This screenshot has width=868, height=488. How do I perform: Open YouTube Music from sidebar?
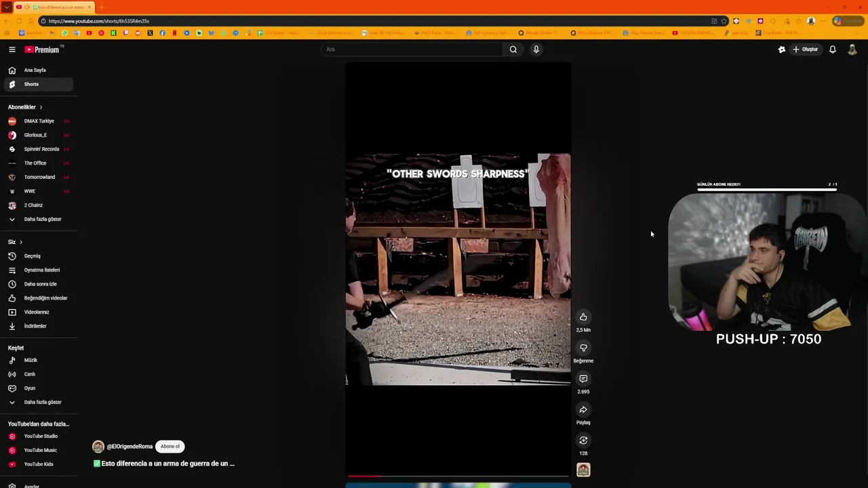pos(39,450)
